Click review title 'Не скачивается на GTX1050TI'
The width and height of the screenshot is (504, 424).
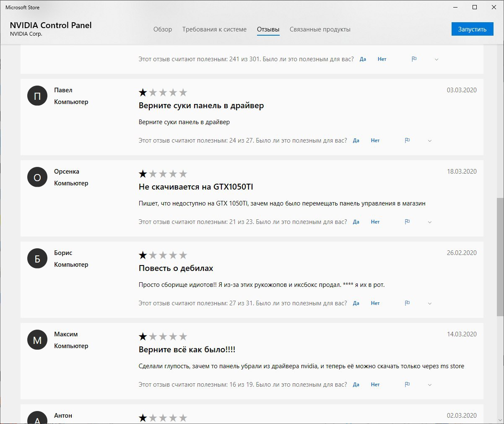point(196,187)
